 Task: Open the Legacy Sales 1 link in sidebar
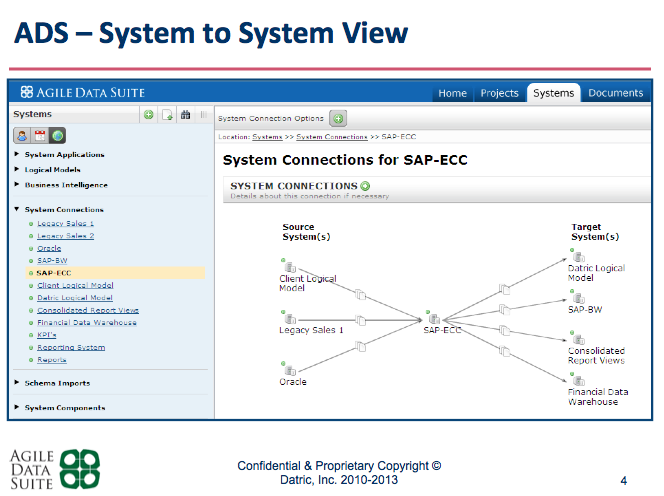click(65, 224)
